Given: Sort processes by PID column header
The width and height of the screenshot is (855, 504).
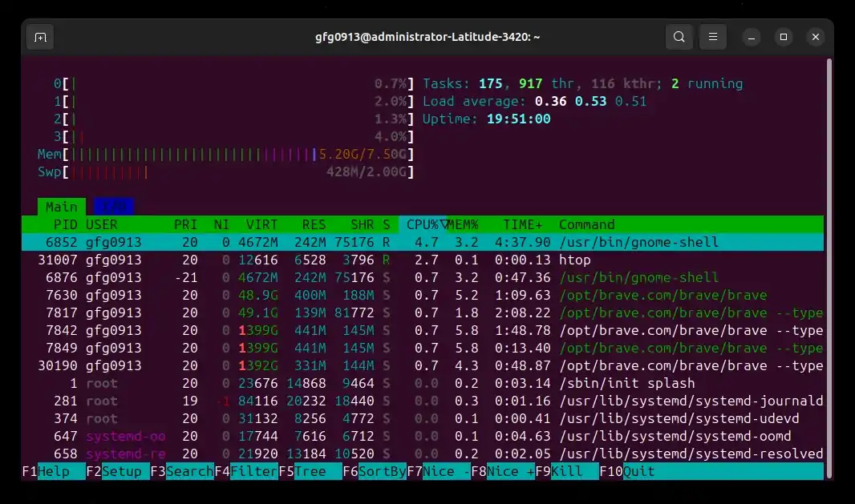Looking at the screenshot, I should tap(66, 224).
